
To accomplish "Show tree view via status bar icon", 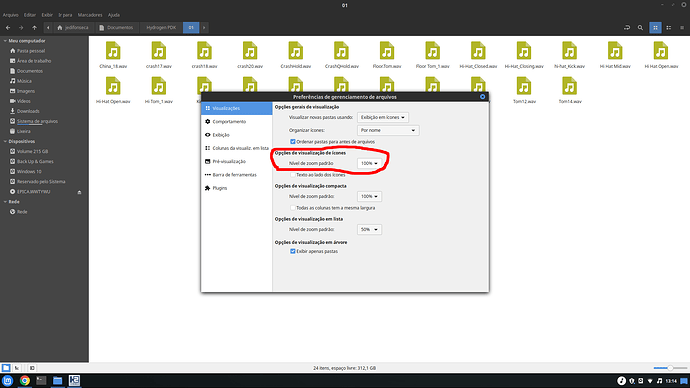I will [x=17, y=368].
